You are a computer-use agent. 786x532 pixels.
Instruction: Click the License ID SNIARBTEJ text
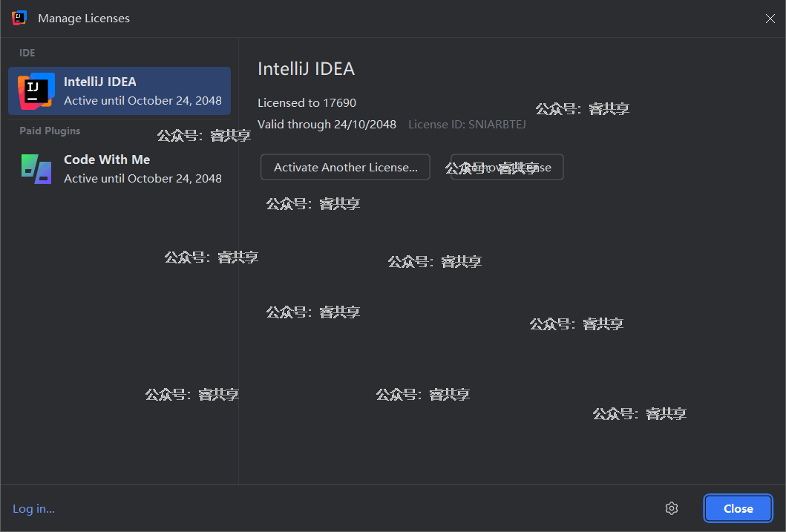pyautogui.click(x=467, y=125)
